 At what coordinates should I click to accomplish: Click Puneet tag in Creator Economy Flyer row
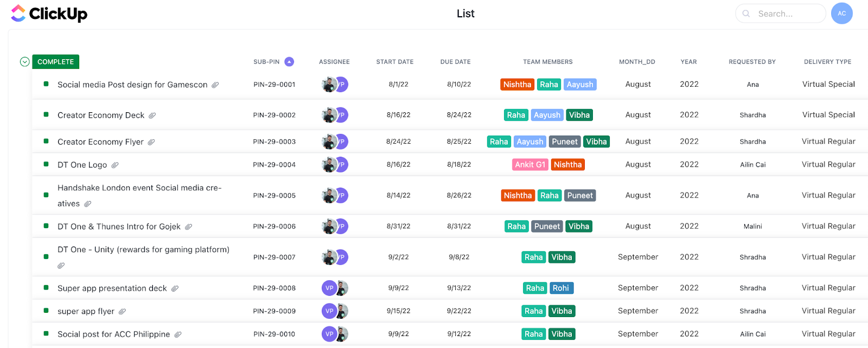pyautogui.click(x=565, y=141)
